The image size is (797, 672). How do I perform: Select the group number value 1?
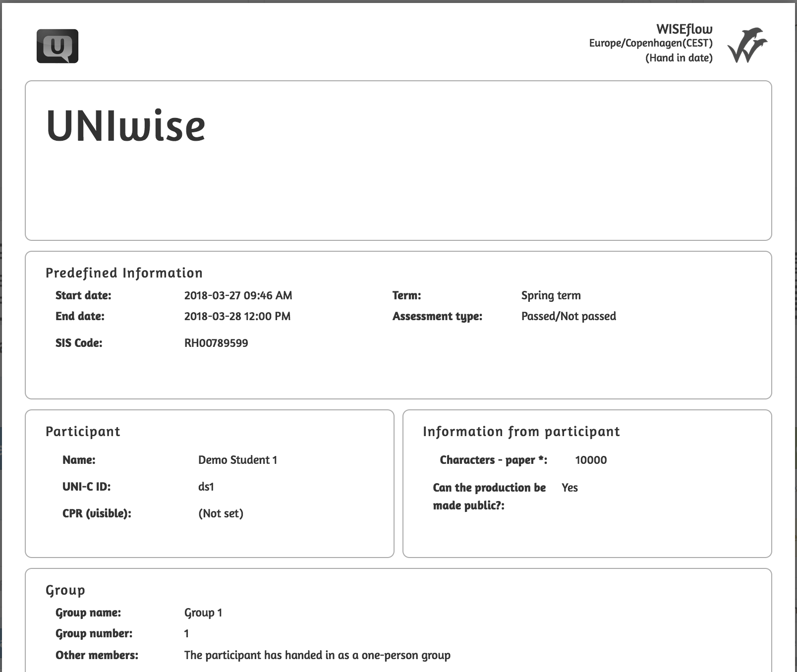pyautogui.click(x=186, y=633)
